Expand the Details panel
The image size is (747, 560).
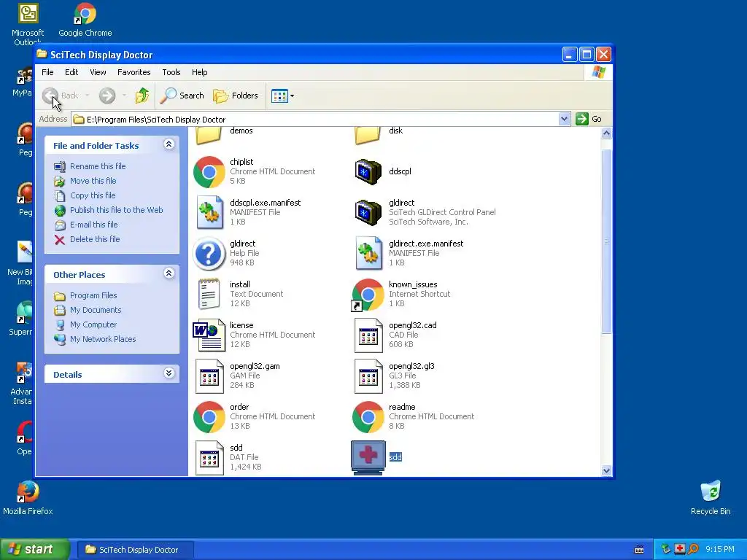click(169, 373)
